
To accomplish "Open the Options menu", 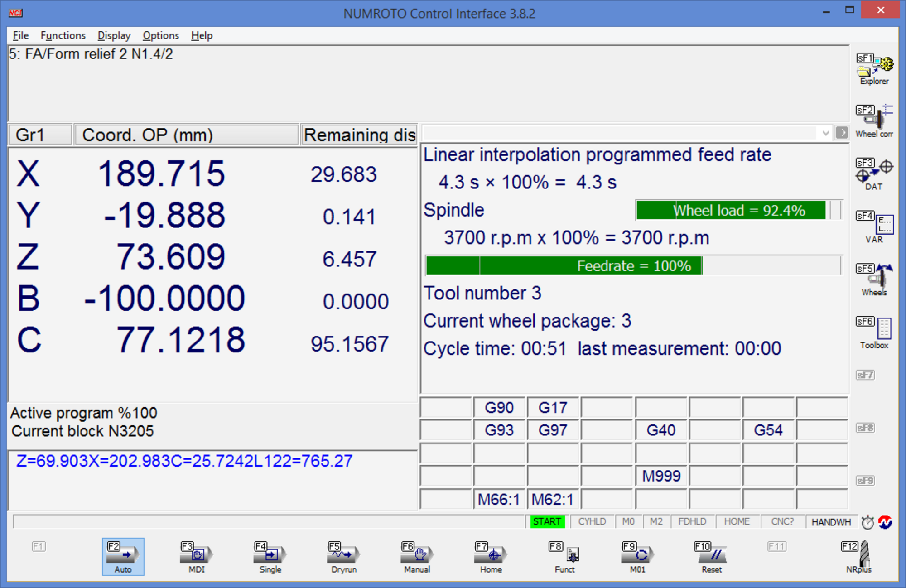I will click(161, 35).
